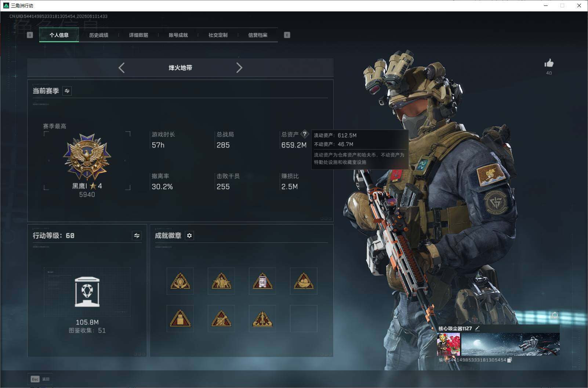588x388 pixels.
Task: Select the USB drive achievement badge
Action: [x=180, y=319]
